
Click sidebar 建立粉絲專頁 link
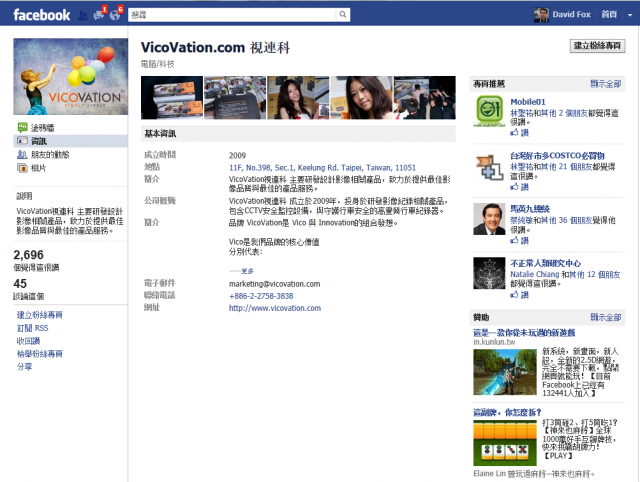[x=40, y=315]
